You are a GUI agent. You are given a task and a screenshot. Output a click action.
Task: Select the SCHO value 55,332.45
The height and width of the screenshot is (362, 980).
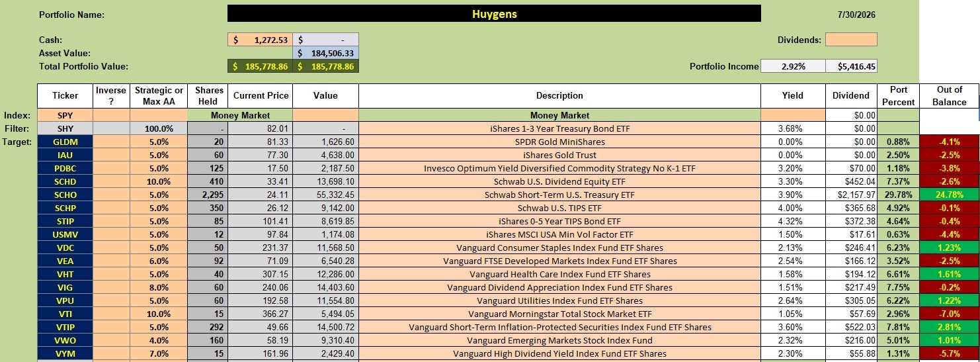coord(325,195)
